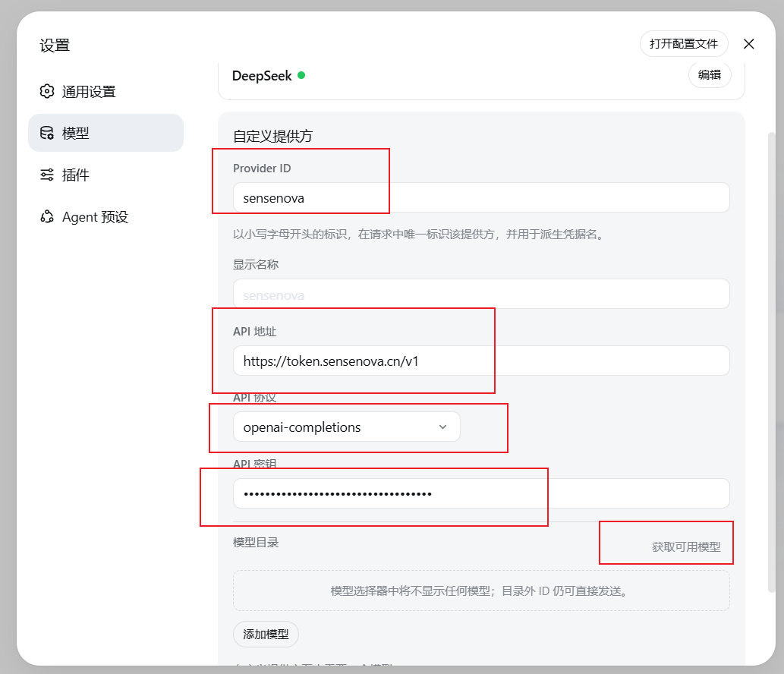Screen dimensions: 784x674
Task: Click the empty model catalog message box
Action: 481,591
